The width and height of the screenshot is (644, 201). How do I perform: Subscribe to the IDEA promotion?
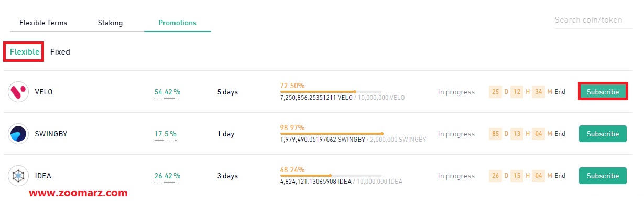(x=603, y=176)
